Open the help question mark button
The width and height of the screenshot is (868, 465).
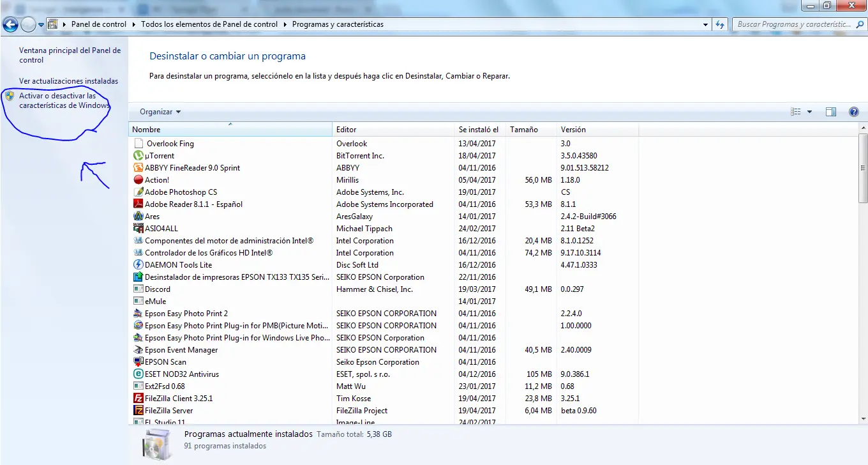pyautogui.click(x=854, y=112)
